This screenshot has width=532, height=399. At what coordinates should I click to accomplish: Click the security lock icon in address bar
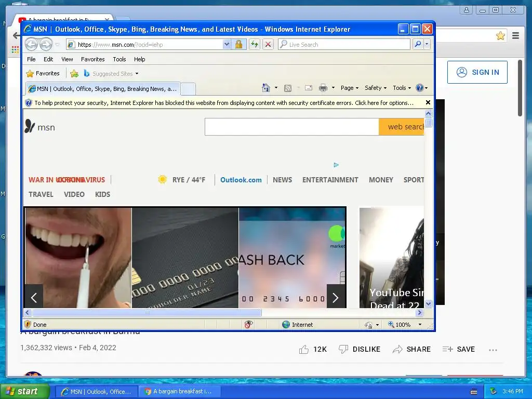coord(238,45)
